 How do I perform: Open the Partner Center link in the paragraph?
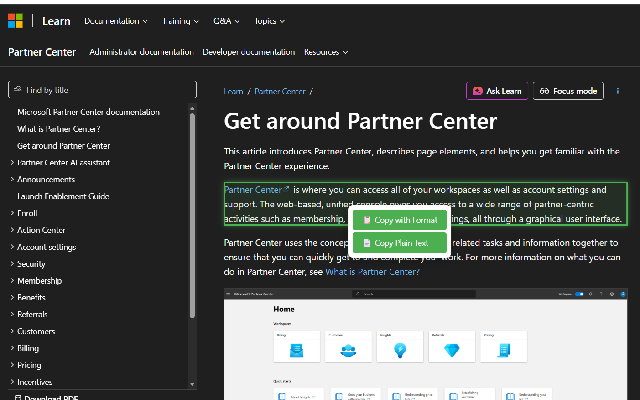[x=253, y=190]
